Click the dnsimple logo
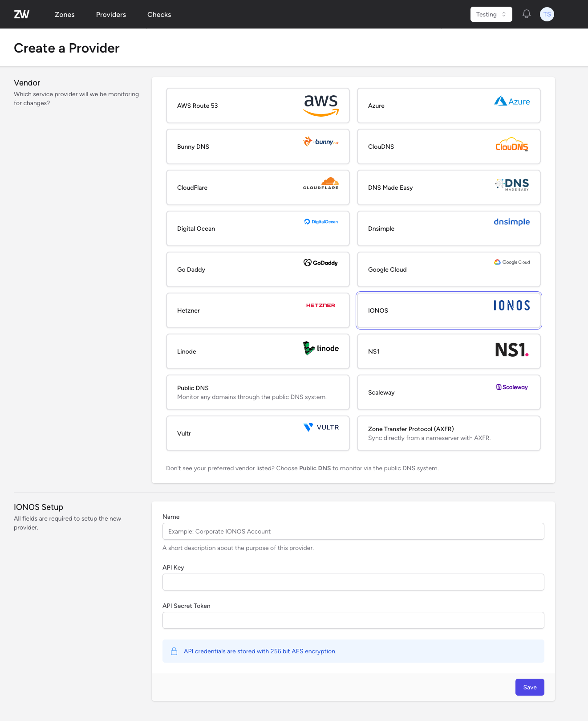 click(512, 222)
